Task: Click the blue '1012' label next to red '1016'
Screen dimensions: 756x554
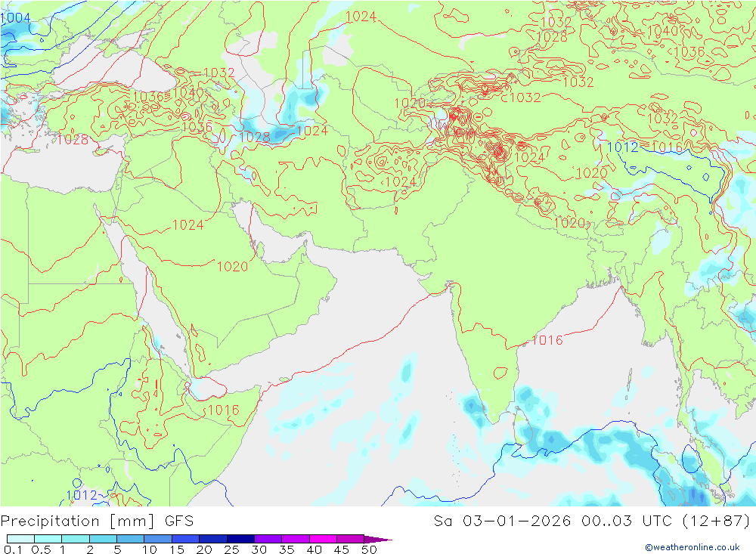Action: [x=622, y=147]
